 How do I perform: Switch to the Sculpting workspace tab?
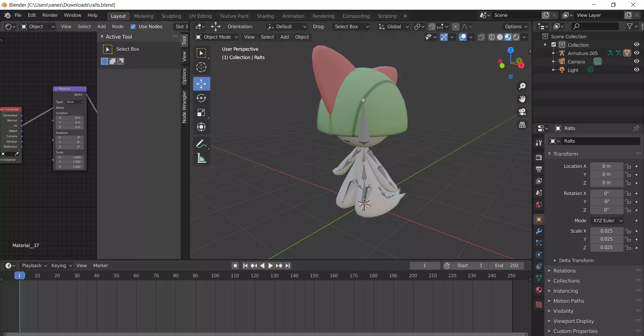tap(171, 16)
